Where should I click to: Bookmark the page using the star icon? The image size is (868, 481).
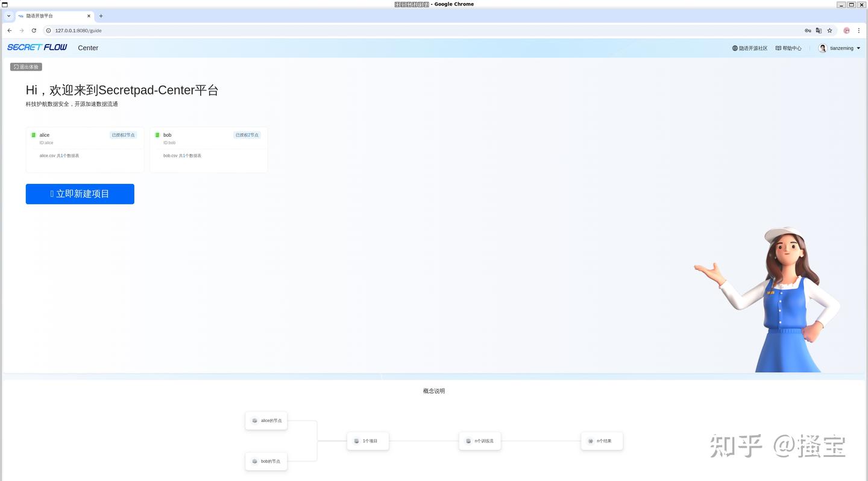point(829,30)
